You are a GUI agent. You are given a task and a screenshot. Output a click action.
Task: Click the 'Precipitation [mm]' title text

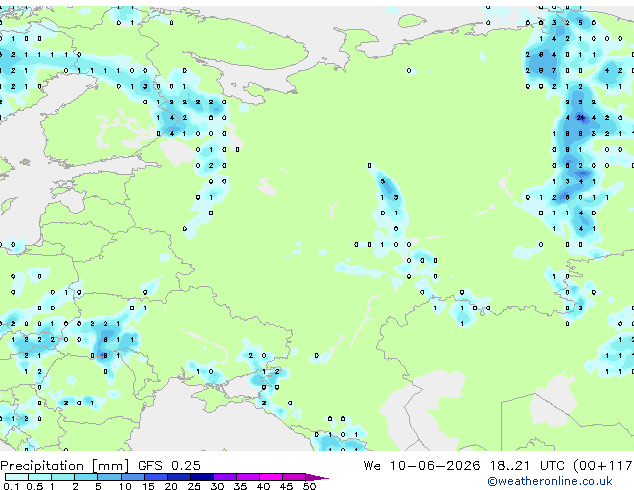65,466
